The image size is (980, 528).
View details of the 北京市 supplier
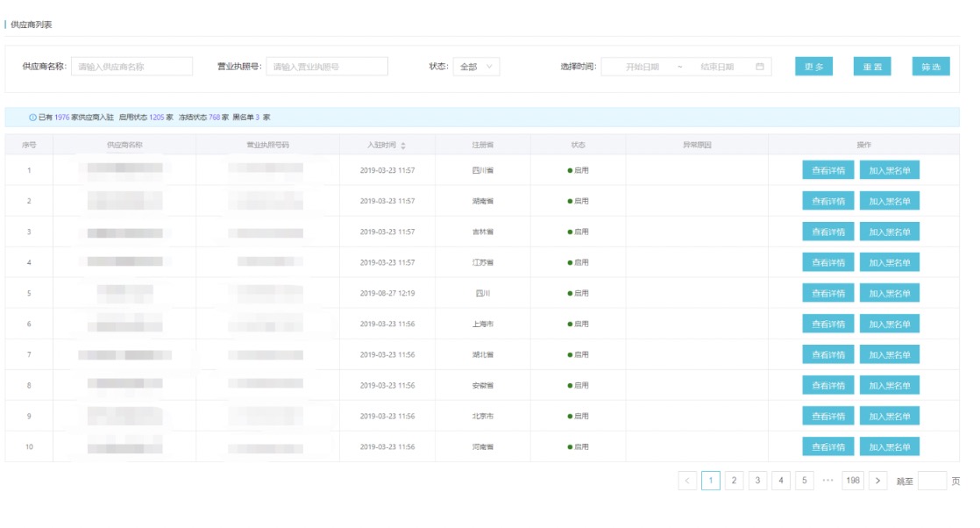828,416
